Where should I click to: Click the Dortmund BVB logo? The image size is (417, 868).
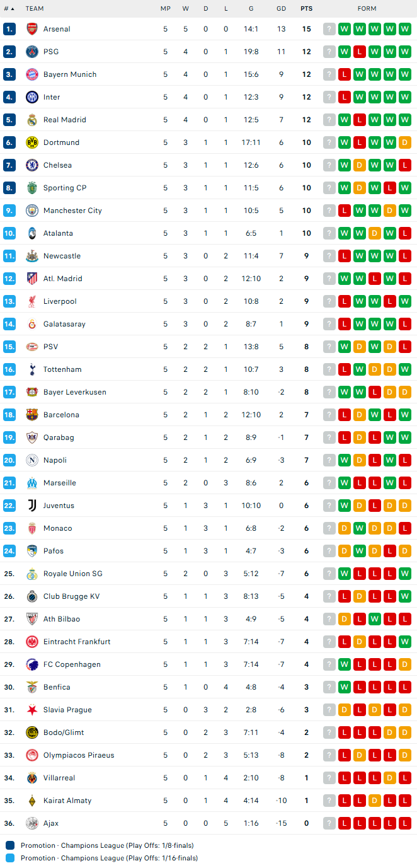[x=32, y=142]
